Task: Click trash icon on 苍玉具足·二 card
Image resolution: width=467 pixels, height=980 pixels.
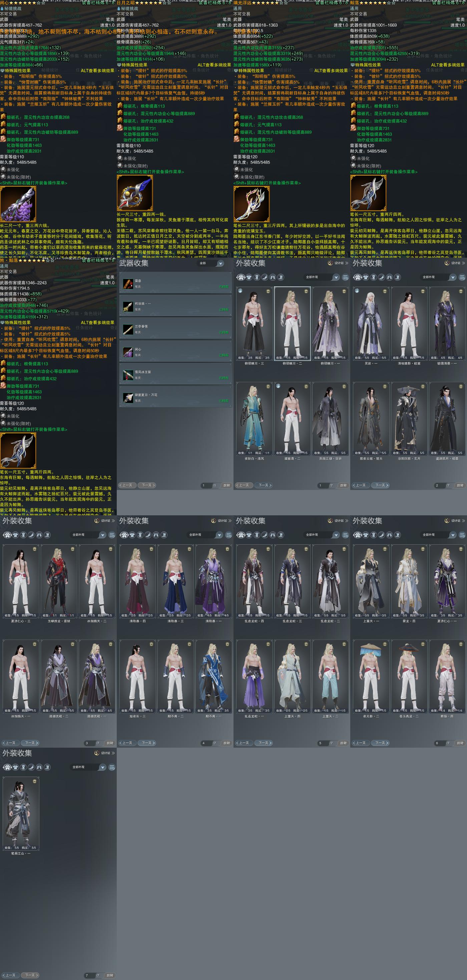Action: (x=423, y=644)
